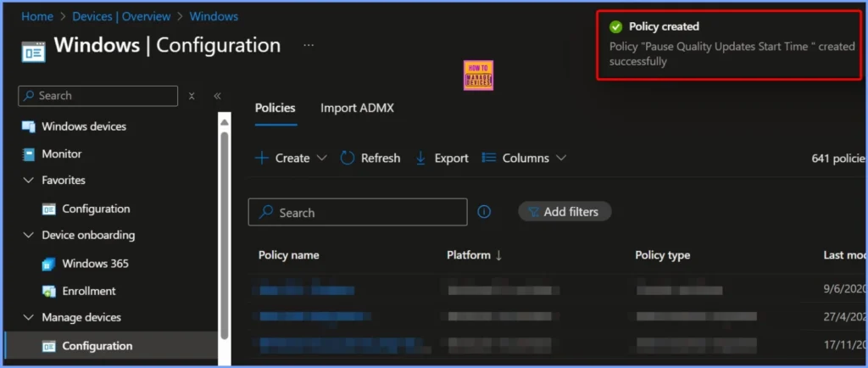Click the sidebar vertical scrollbar thumb

tap(224, 235)
